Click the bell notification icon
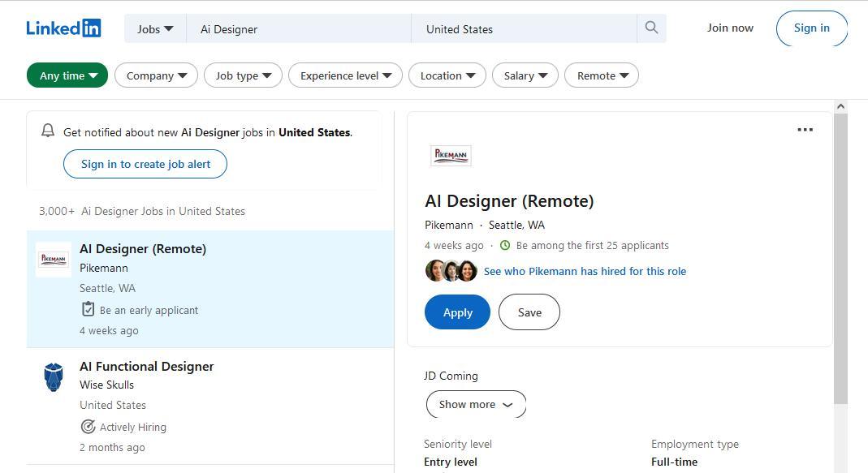 [48, 131]
